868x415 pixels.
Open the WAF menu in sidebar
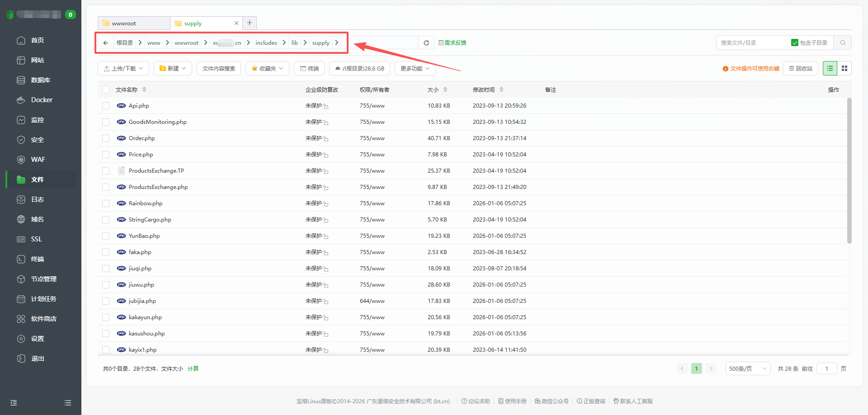(38, 160)
